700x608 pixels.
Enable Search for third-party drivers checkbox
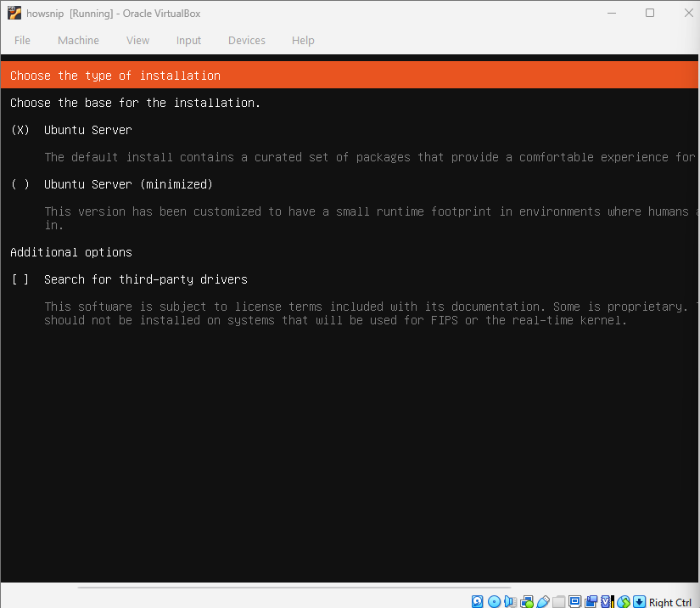point(20,279)
